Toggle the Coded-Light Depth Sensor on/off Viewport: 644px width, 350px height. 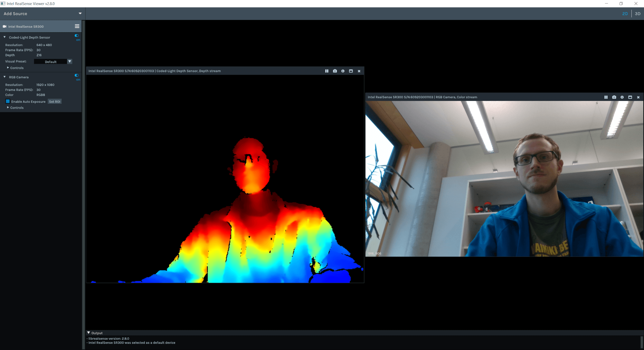(77, 36)
